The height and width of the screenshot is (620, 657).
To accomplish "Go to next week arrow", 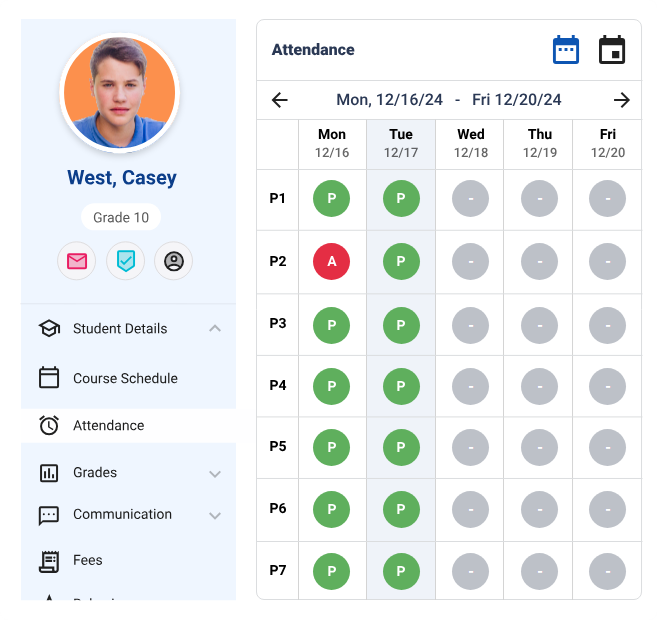I will pos(621,100).
